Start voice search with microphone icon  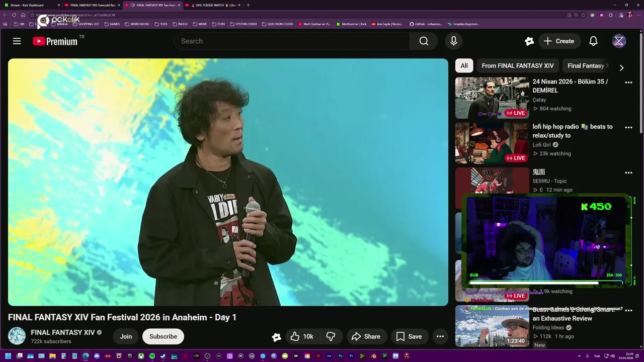click(x=454, y=41)
